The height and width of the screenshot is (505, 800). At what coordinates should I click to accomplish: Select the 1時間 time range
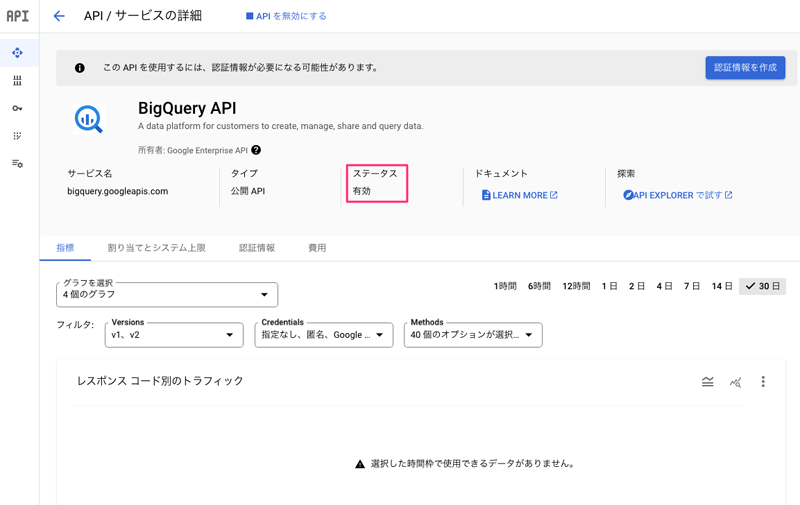[505, 286]
